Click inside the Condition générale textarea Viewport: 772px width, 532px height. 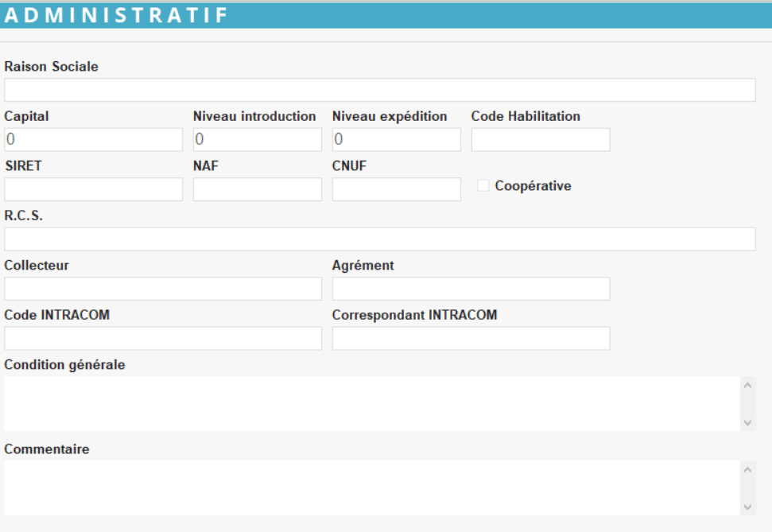(x=372, y=403)
